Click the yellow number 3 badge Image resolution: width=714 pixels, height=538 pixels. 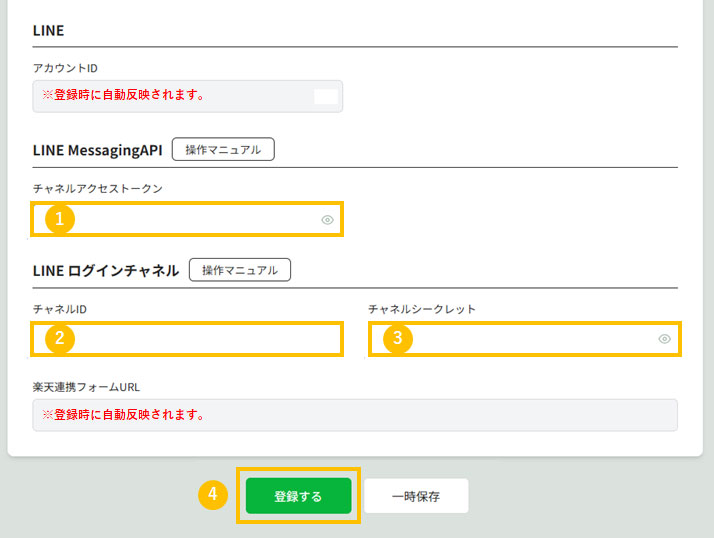[x=397, y=339]
